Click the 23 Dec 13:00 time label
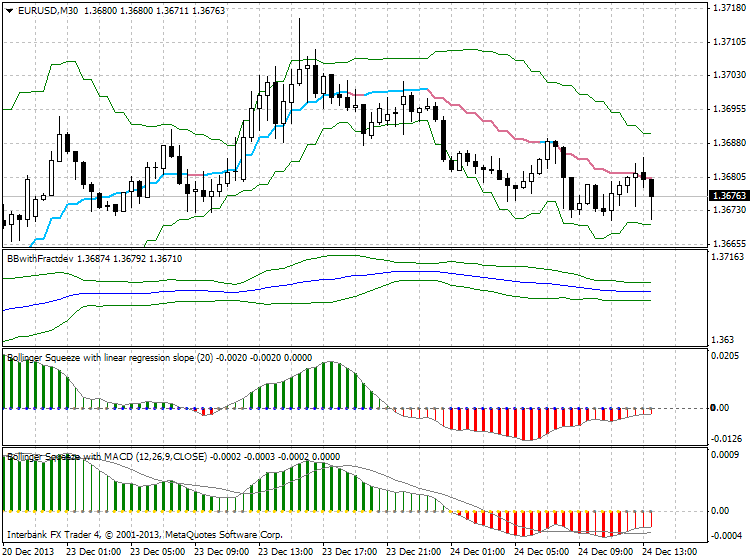Screen dimensions: 750x560 pos(291,551)
